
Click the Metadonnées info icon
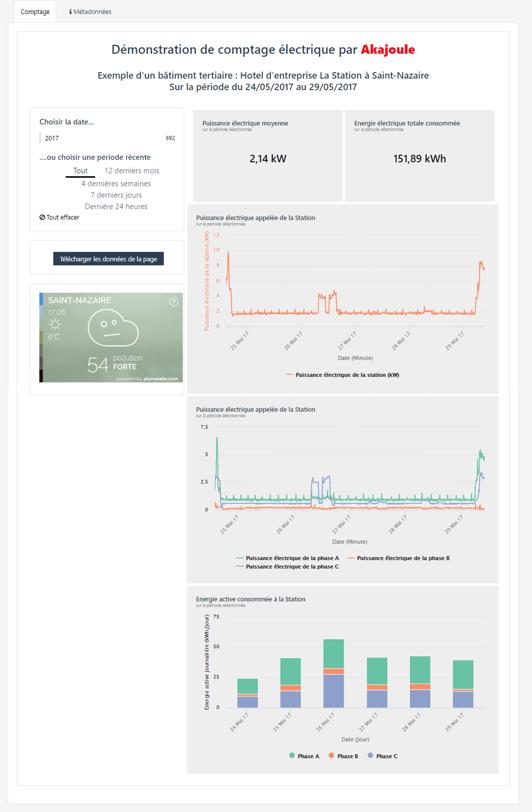click(x=70, y=12)
